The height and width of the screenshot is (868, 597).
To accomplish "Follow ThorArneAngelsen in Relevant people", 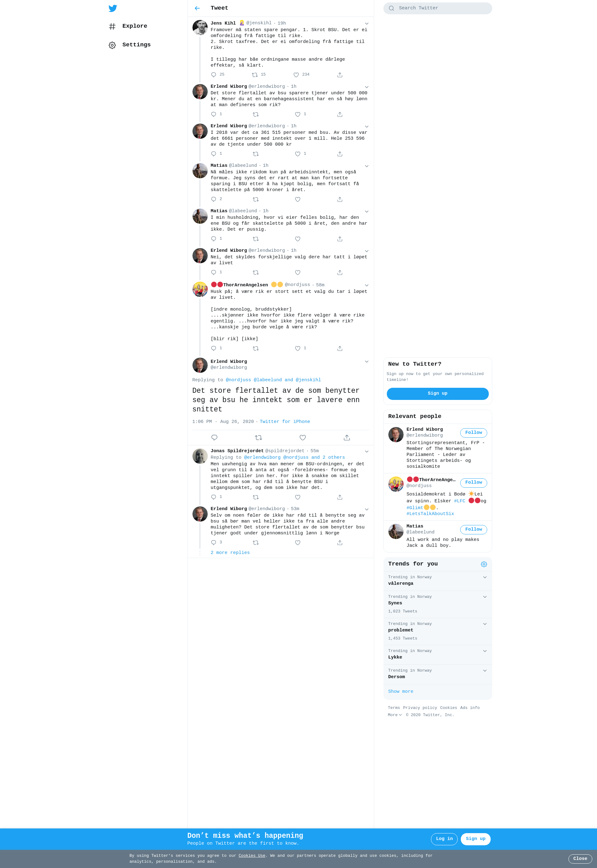I will point(473,482).
